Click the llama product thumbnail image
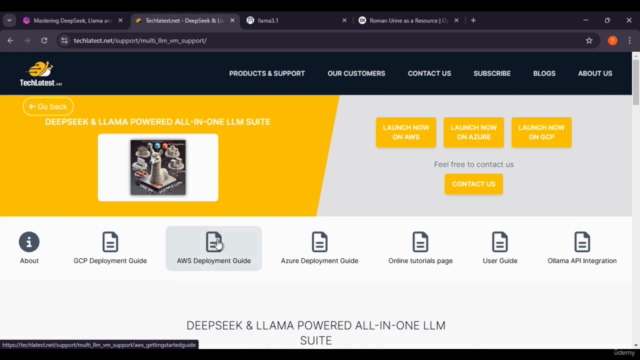 click(x=158, y=167)
